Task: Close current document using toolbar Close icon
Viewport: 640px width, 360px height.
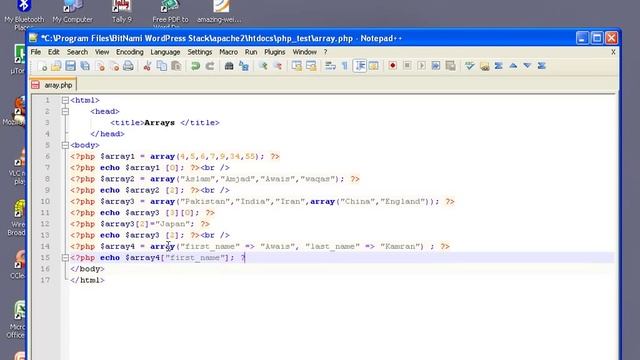Action: pyautogui.click(x=100, y=66)
